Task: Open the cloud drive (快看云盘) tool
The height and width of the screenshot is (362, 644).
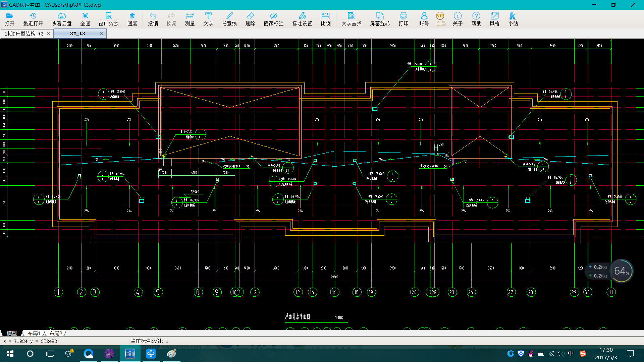Action: pyautogui.click(x=62, y=19)
